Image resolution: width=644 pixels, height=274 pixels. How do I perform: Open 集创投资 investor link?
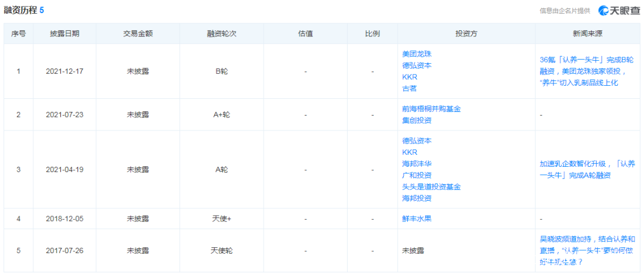(x=417, y=120)
